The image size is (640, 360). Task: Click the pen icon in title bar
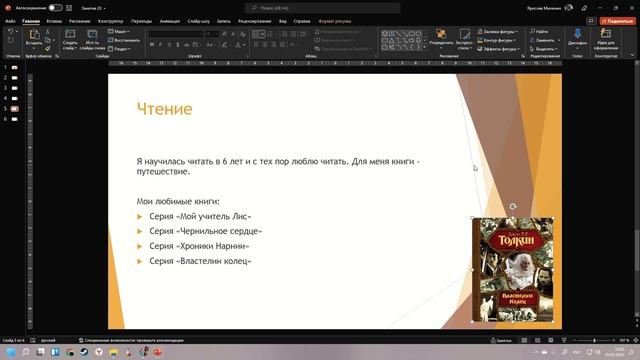pos(584,8)
